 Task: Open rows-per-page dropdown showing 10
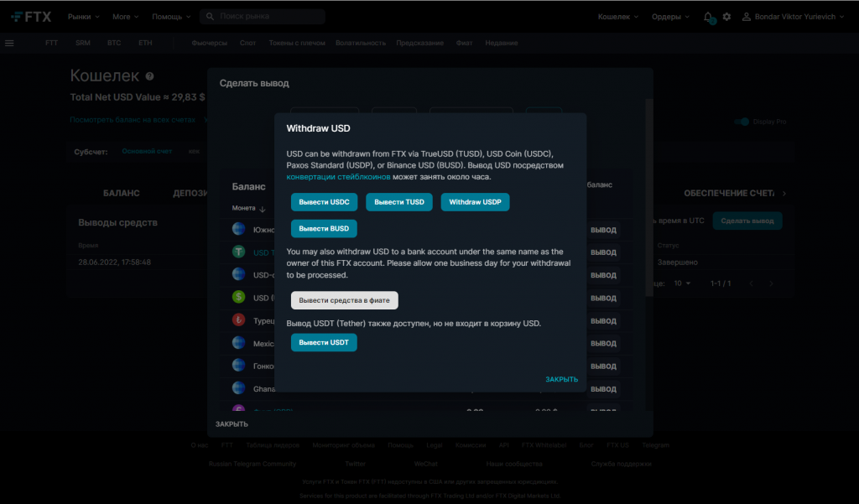point(682,283)
